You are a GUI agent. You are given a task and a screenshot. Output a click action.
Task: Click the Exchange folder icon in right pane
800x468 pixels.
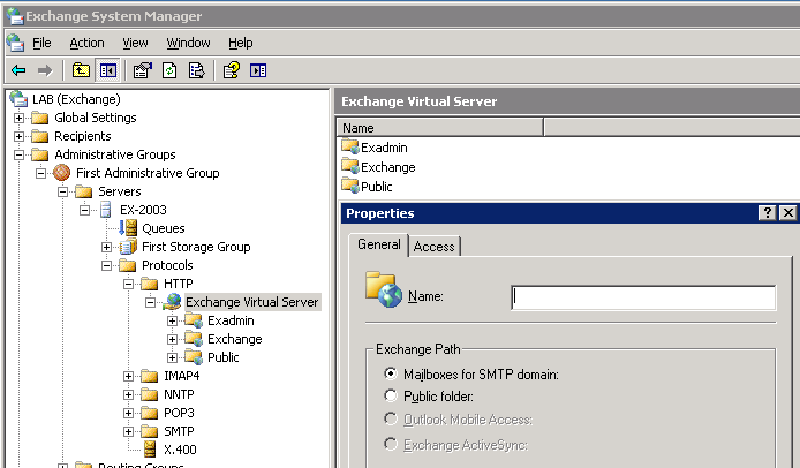[351, 166]
